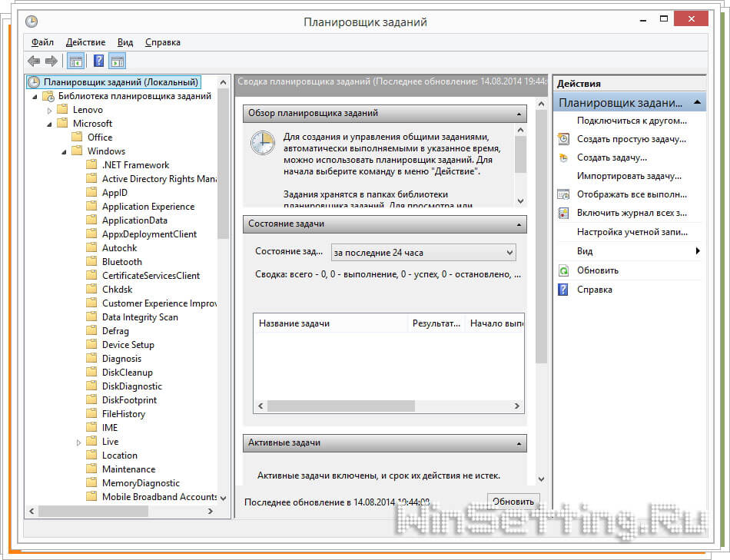This screenshot has height=560, width=730.
Task: Click 'Включить журнал всех заданий' action
Action: 632,213
